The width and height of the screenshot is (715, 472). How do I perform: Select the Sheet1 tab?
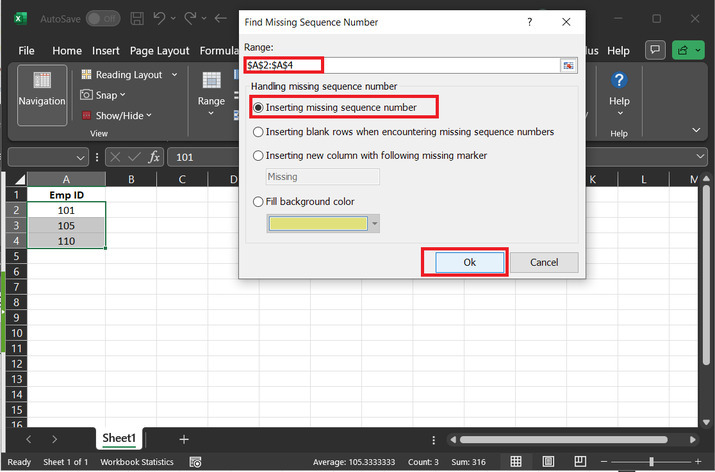coord(119,438)
